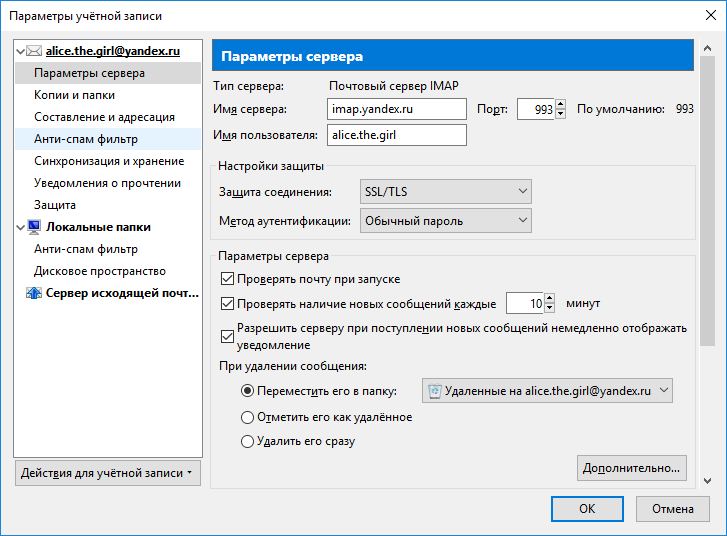Toggle "Проверять почту при запуске" checkbox
727x536 pixels.
point(226,279)
